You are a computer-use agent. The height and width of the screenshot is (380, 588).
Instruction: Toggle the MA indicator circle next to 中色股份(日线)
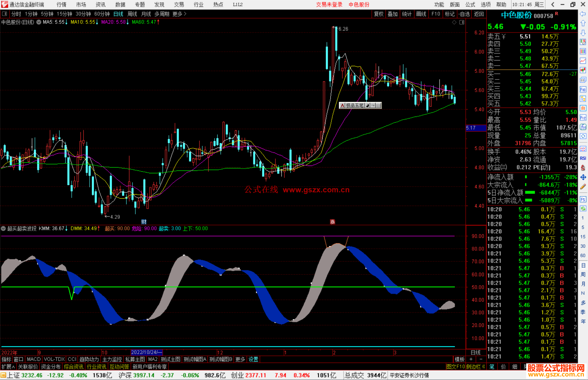pos(39,22)
